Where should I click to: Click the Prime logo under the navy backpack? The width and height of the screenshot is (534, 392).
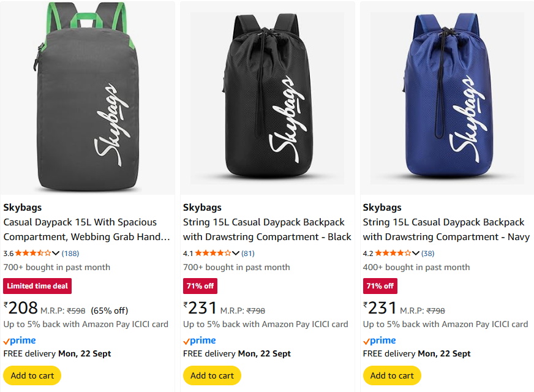click(380, 341)
